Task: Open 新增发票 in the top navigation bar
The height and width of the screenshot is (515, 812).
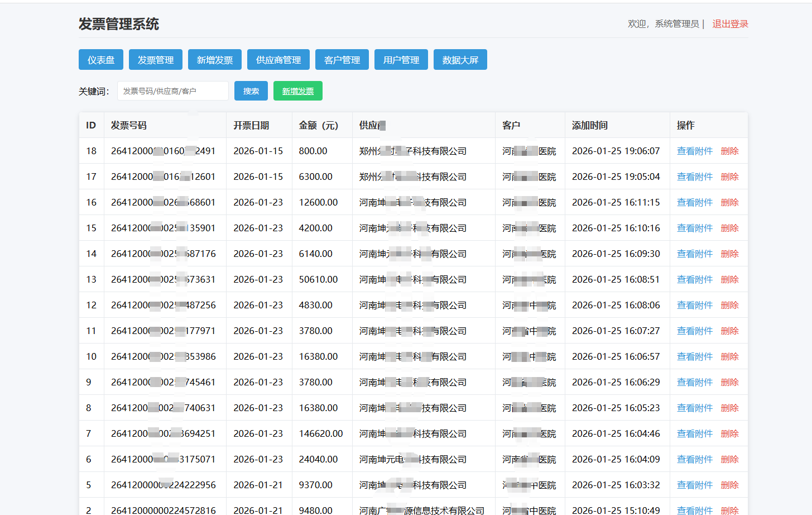Action: click(x=215, y=60)
